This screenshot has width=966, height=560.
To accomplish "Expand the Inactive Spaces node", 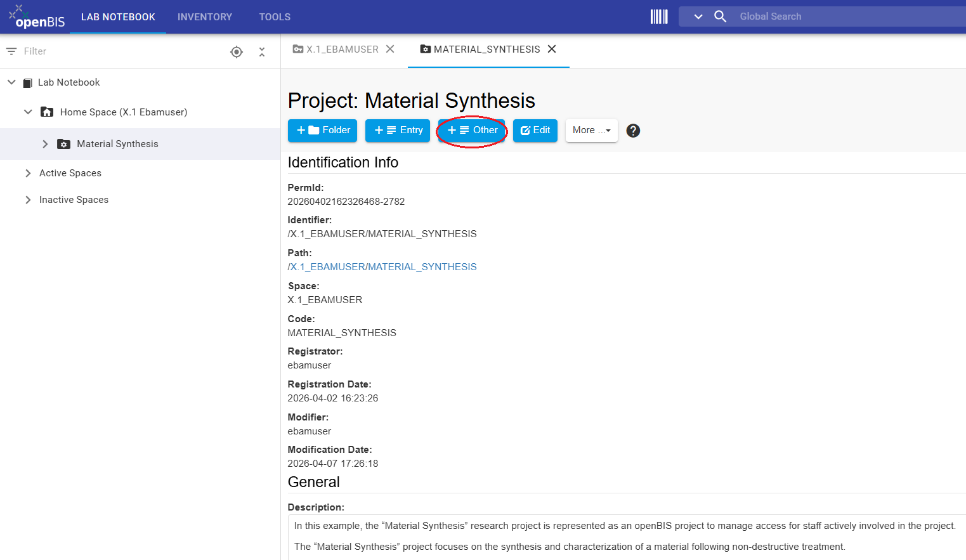I will (28, 200).
